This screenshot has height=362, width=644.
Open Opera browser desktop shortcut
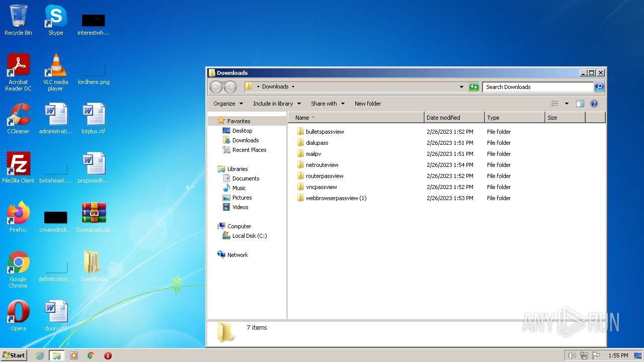(18, 316)
